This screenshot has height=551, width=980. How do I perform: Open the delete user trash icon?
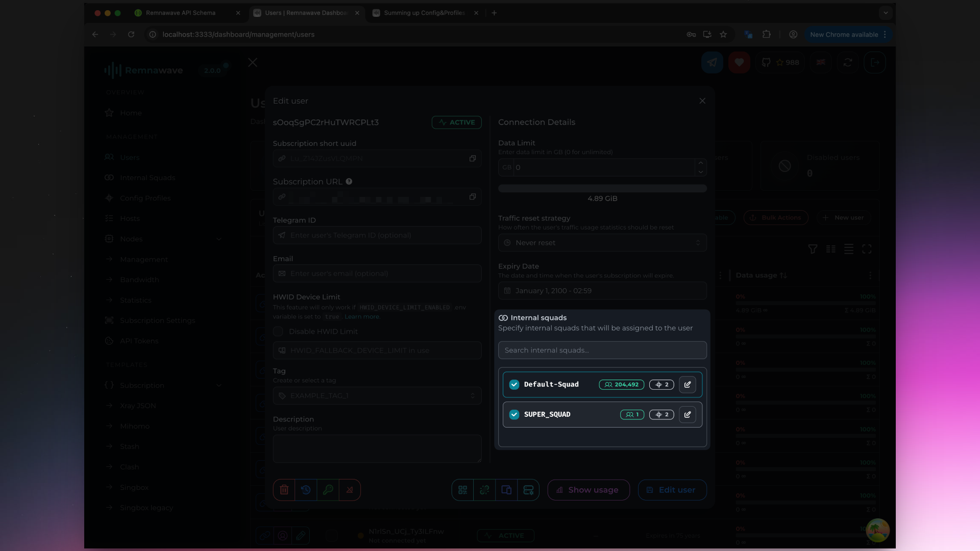pyautogui.click(x=284, y=490)
